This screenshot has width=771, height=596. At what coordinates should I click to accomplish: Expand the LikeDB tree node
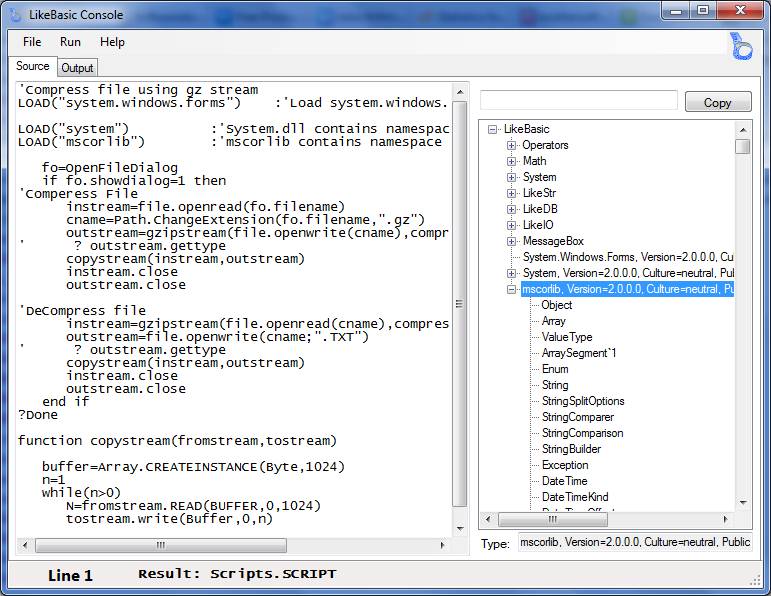tap(511, 209)
